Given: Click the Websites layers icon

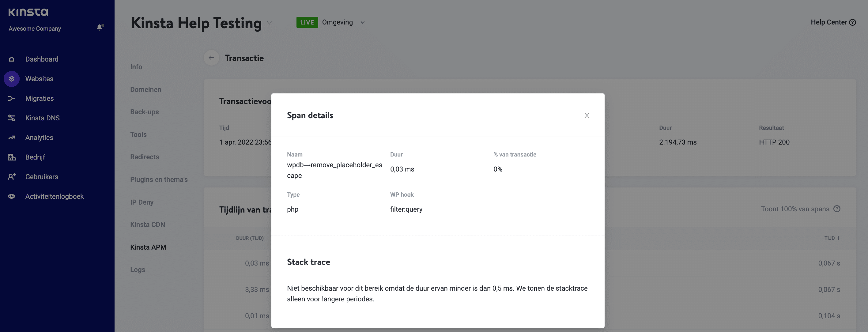Looking at the screenshot, I should [x=11, y=78].
